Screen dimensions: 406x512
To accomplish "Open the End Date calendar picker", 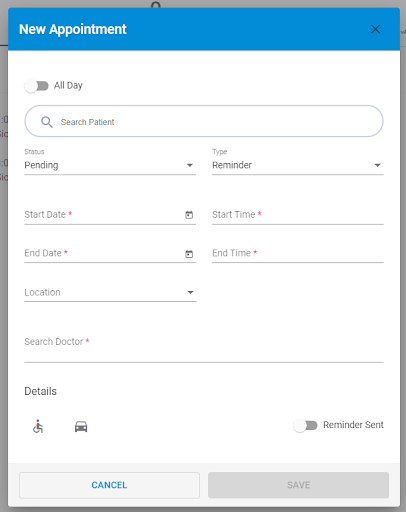I will [189, 254].
